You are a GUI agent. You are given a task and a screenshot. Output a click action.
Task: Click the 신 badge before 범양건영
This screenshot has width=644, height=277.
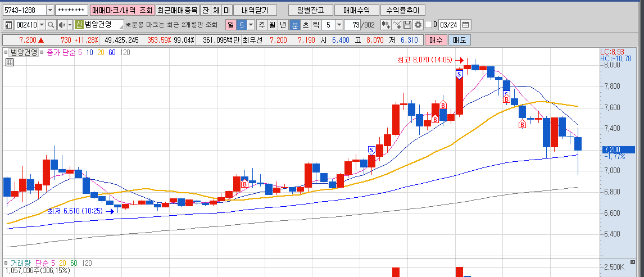(x=79, y=25)
